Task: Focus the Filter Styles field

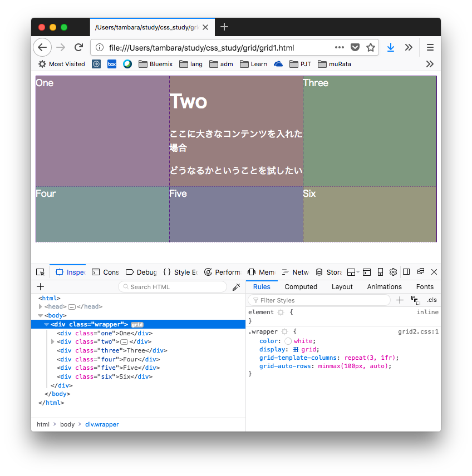Action: point(319,300)
